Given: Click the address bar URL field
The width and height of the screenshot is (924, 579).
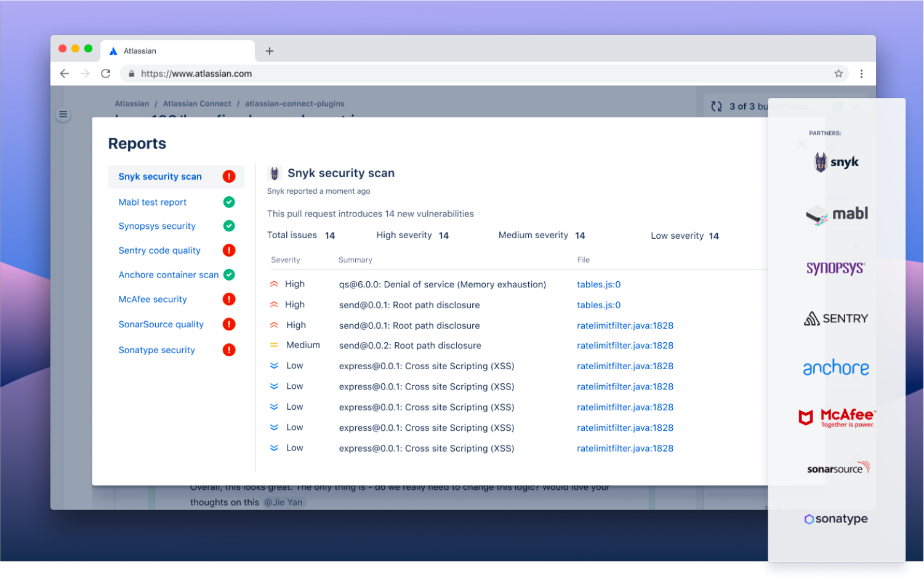Looking at the screenshot, I should 485,74.
